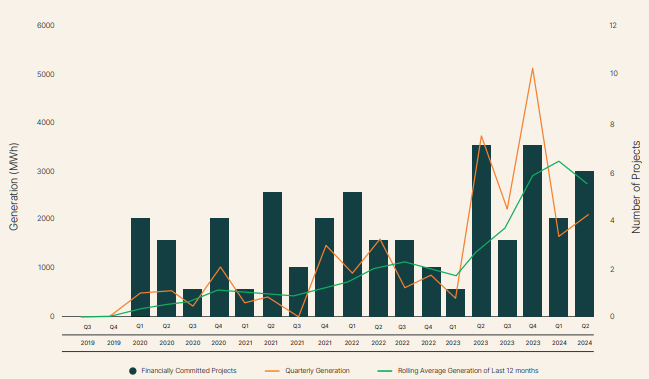Screen dimensions: 649x379
Task: Select the Q2 2023 bar
Action: 481,231
